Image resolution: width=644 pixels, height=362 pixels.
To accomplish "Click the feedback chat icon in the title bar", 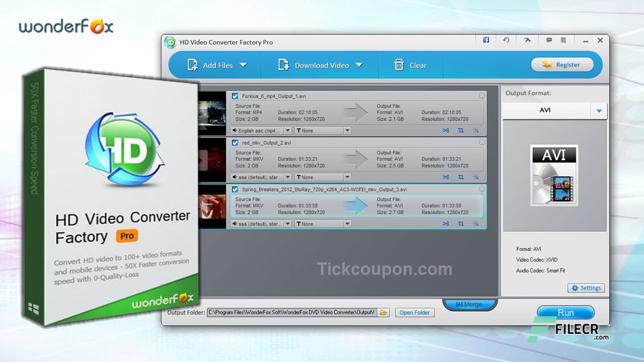I will [x=549, y=40].
